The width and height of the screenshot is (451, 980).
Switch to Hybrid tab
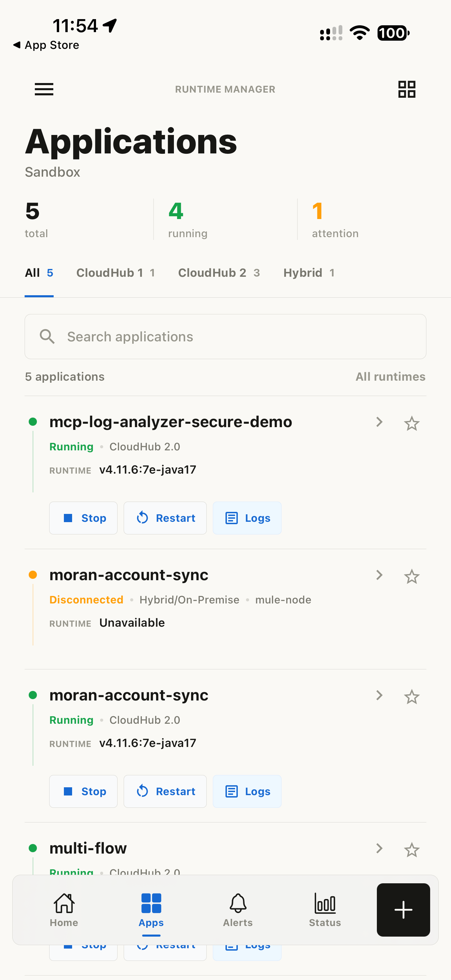(x=309, y=273)
